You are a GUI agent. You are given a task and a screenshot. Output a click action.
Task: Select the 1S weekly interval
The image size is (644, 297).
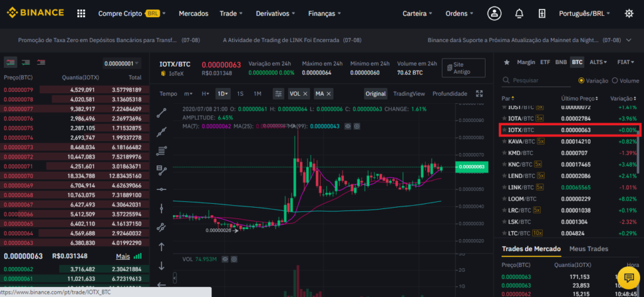click(240, 94)
